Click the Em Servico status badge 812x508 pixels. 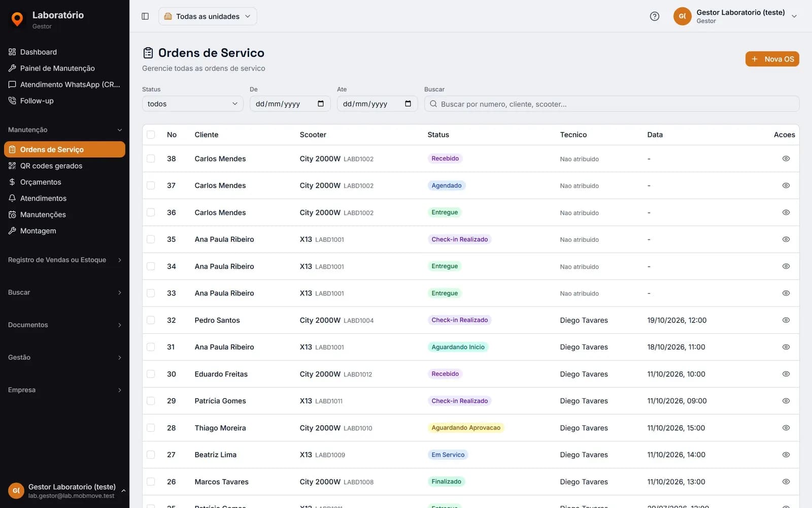(448, 455)
